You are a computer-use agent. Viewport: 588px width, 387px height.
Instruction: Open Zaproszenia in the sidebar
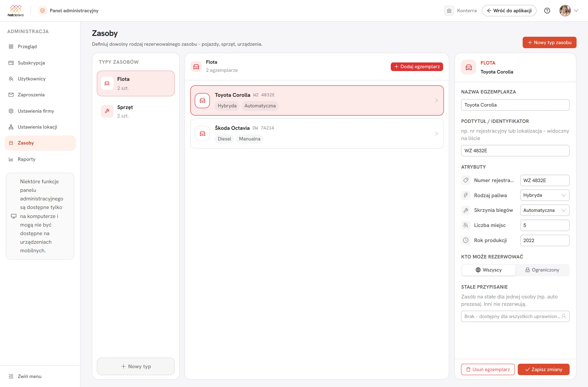pyautogui.click(x=40, y=95)
